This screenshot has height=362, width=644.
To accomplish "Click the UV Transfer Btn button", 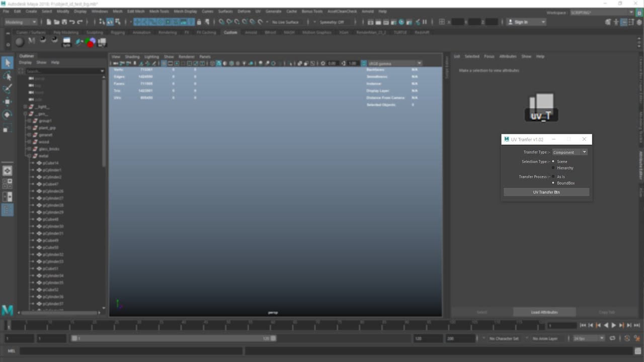I will point(546,192).
